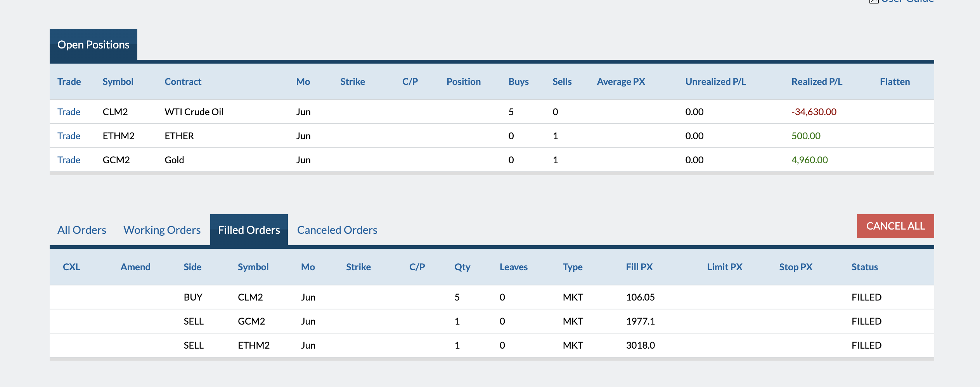Select the Filled Orders tab
This screenshot has width=980, height=387.
point(249,230)
